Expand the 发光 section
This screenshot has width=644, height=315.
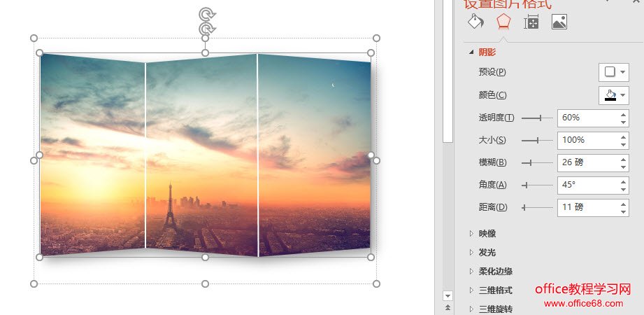click(x=471, y=253)
